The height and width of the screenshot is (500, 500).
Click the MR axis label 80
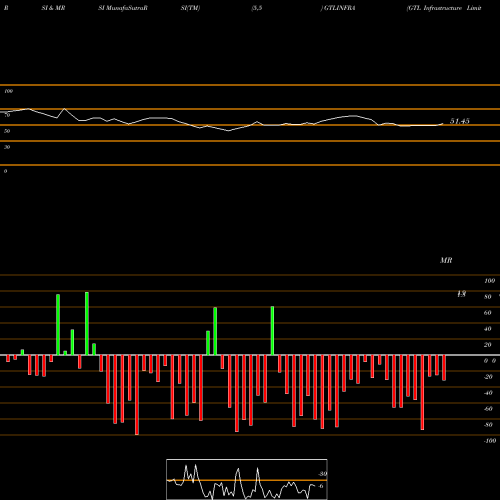pos(488,297)
